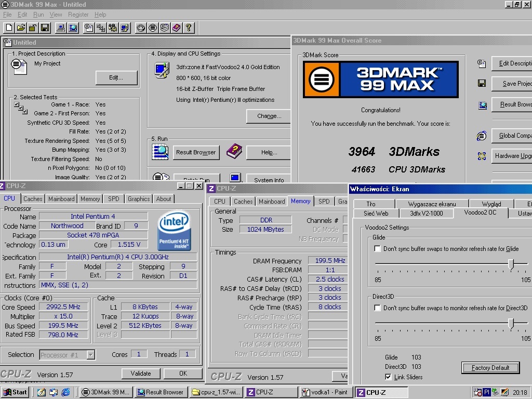Click the Validate button in CPU-Z

[x=141, y=374]
